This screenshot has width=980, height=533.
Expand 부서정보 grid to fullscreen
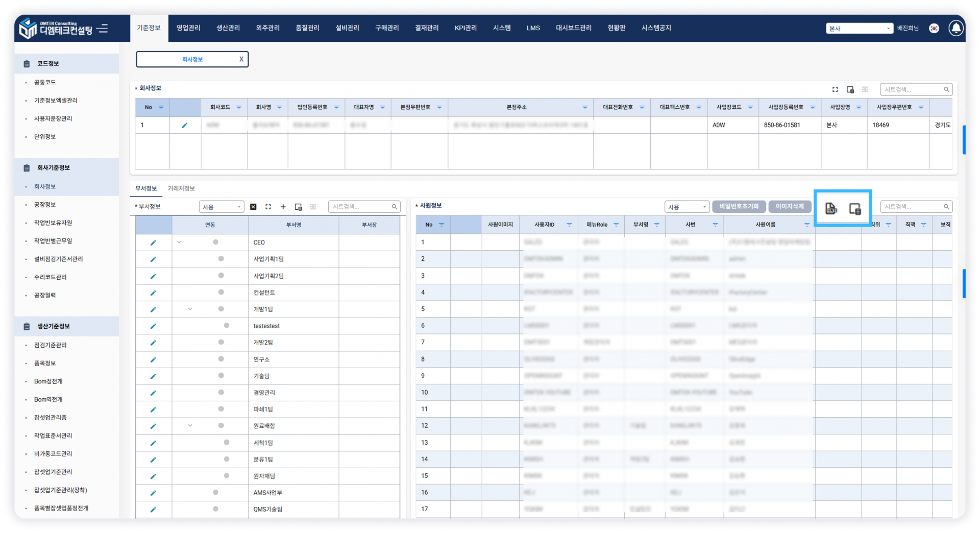(x=268, y=207)
